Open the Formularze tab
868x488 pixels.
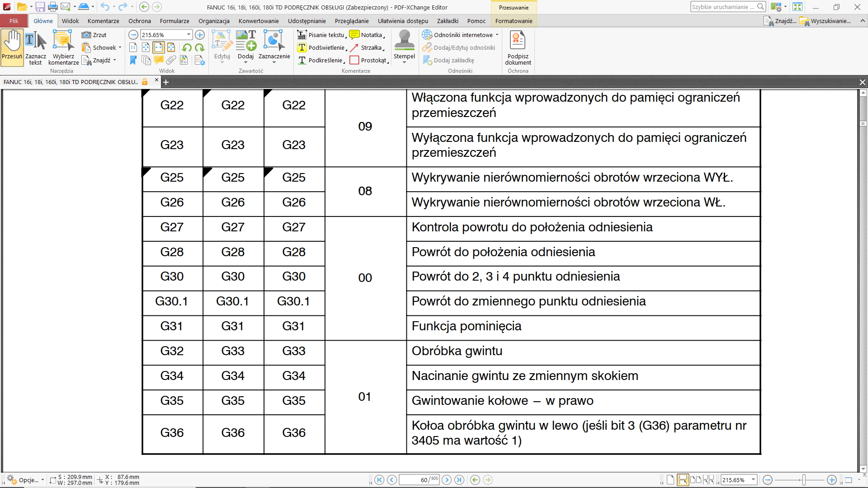[x=175, y=21]
